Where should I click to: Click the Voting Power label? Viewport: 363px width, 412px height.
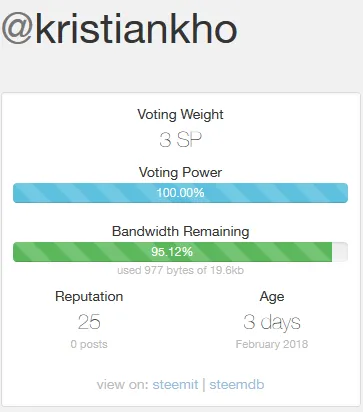point(180,172)
